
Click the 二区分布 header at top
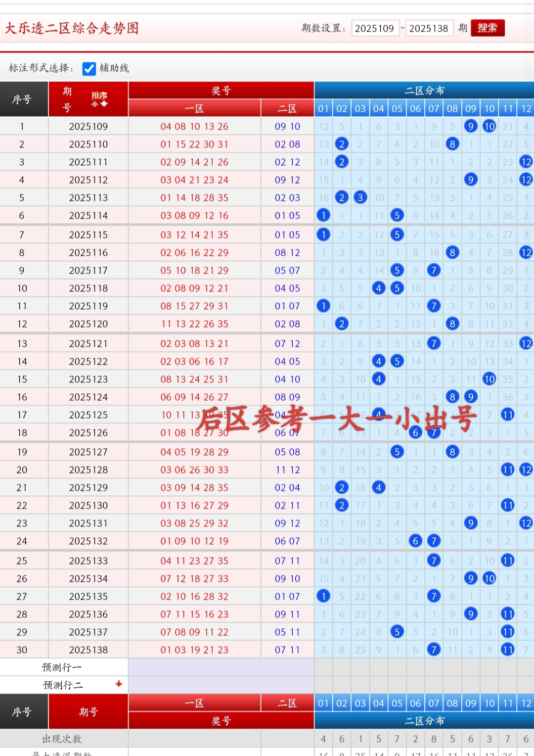(424, 91)
